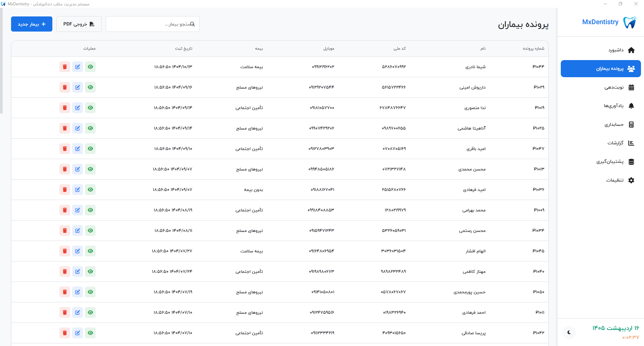The width and height of the screenshot is (644, 346).
Task: Open نوبت‌دهی scheduling section
Action: [601, 87]
